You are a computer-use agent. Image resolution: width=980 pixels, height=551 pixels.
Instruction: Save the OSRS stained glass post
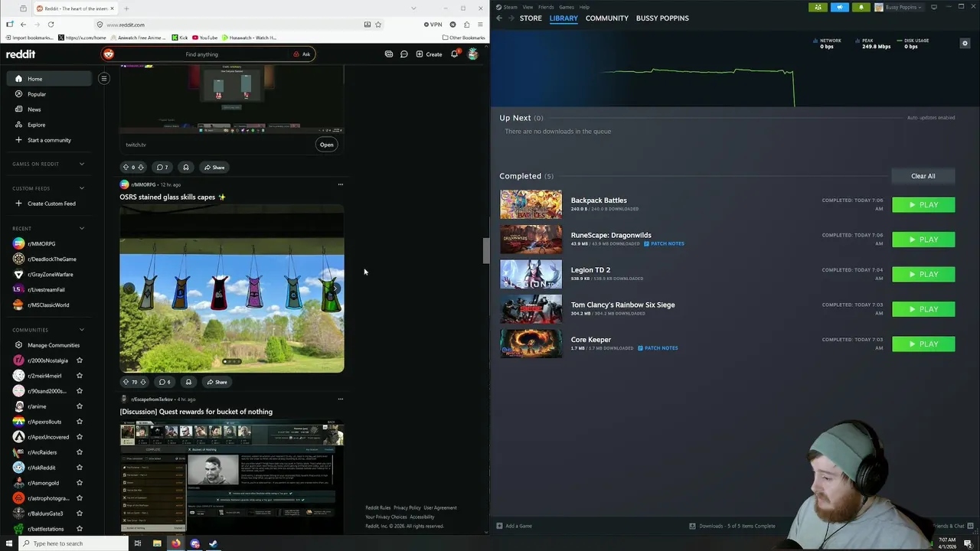click(x=188, y=382)
